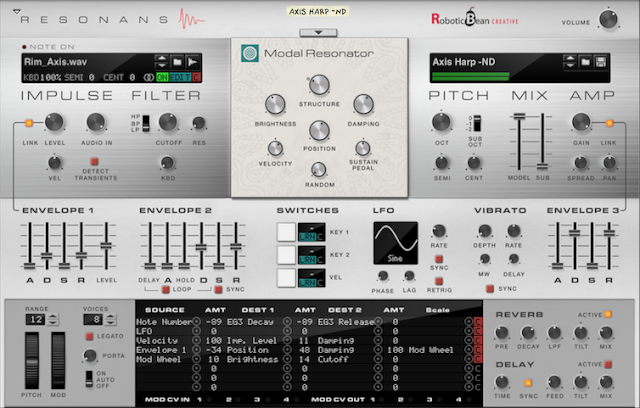Click the Envelope 1 Attack slider

(x=29, y=266)
